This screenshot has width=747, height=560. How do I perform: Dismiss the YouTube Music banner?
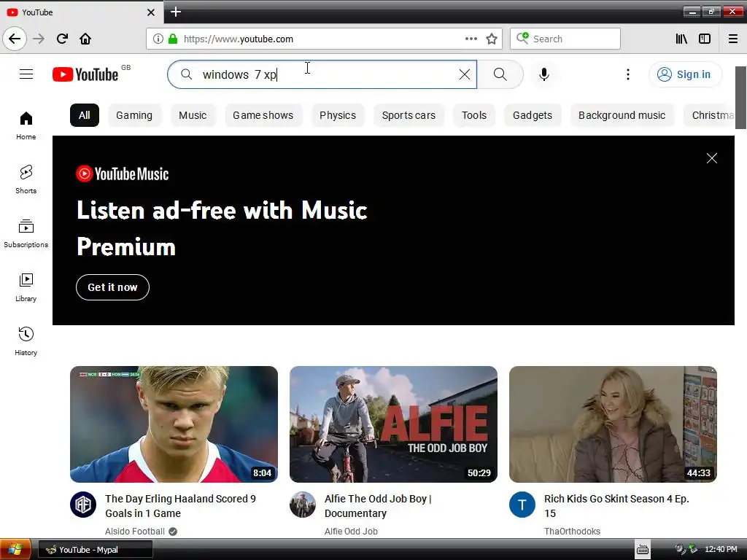click(712, 158)
